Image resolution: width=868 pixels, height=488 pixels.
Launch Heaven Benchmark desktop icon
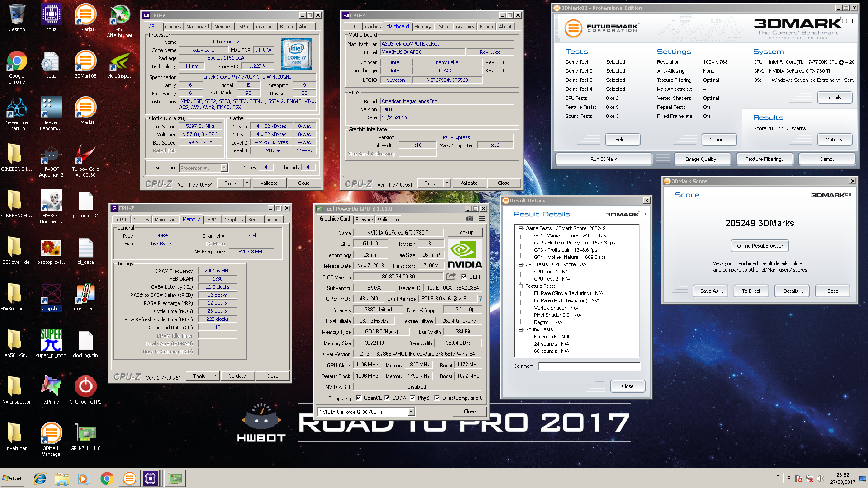pos(51,114)
